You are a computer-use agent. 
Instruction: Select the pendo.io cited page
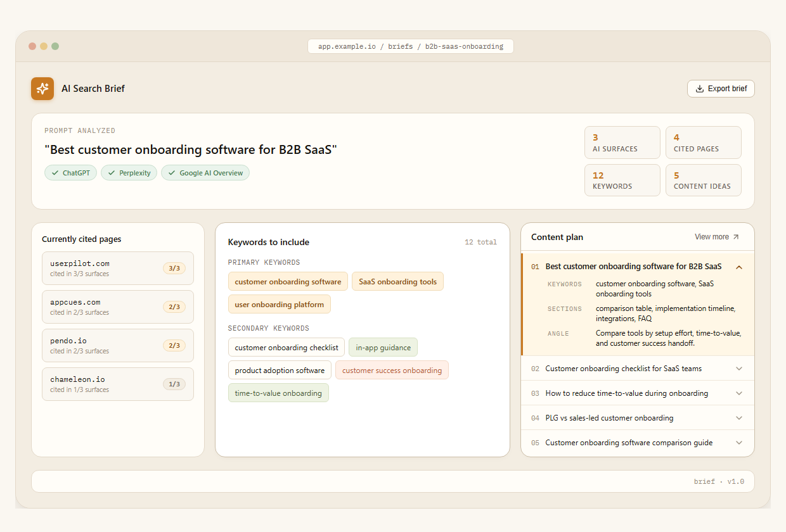118,346
